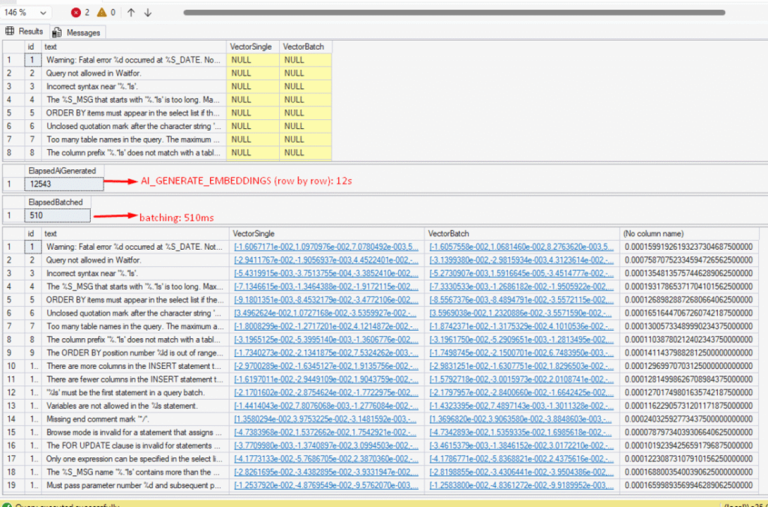The image size is (768, 507).
Task: Switch to the Results tab
Action: (25, 31)
